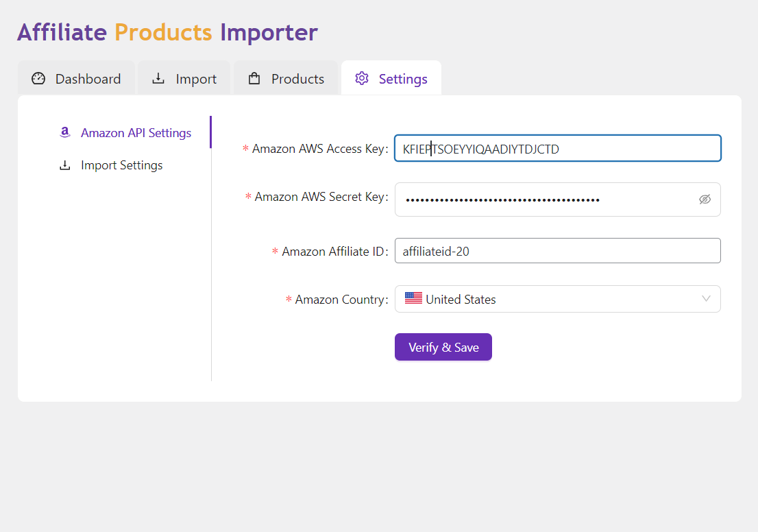Click the Amazon Affiliate ID input
758x532 pixels.
tap(557, 251)
